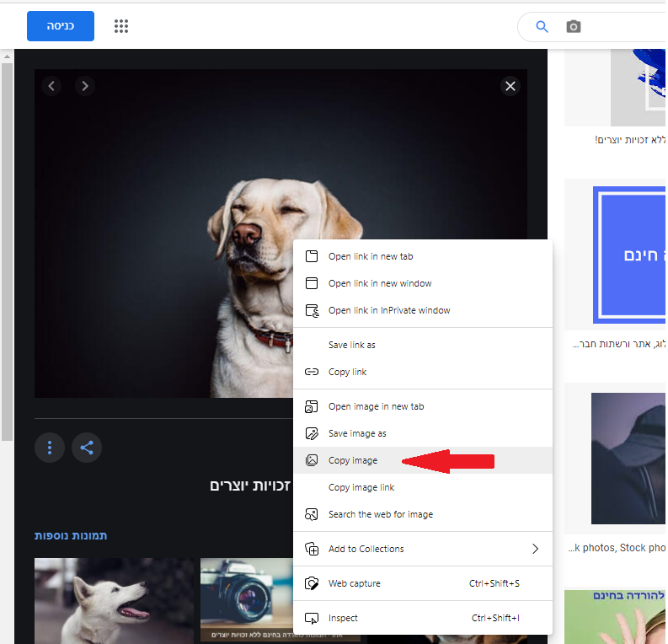The image size is (668, 644).
Task: Go to previous image arrow
Action: [51, 86]
